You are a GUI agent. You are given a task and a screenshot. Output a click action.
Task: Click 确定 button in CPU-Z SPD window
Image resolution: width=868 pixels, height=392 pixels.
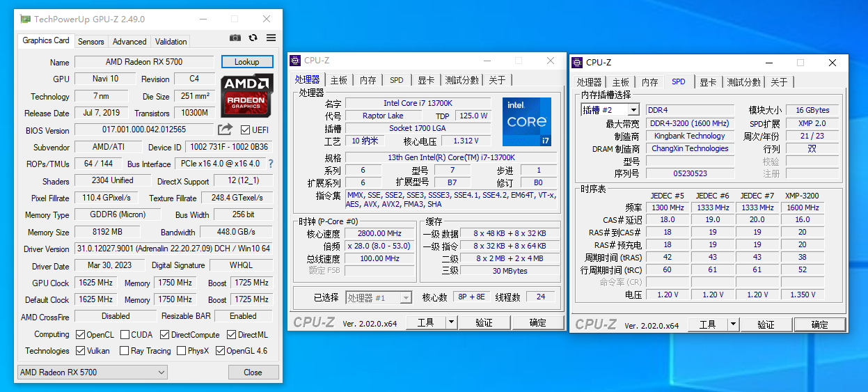point(820,324)
